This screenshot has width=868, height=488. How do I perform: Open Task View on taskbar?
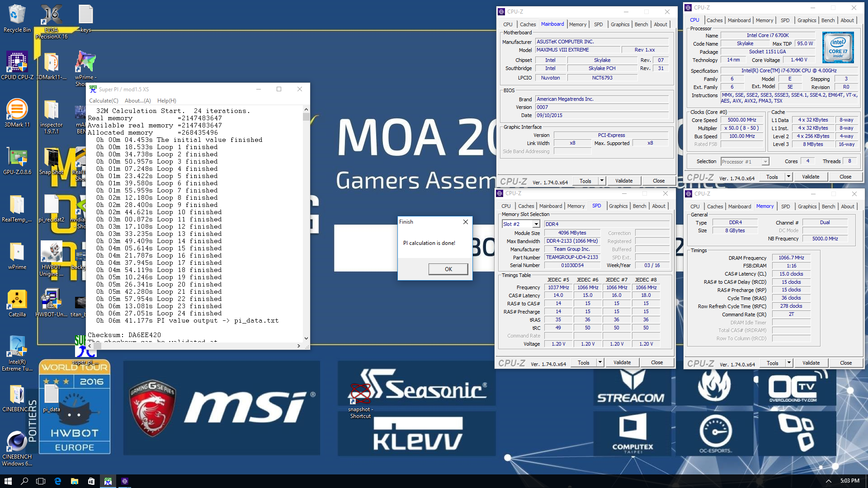pyautogui.click(x=41, y=481)
